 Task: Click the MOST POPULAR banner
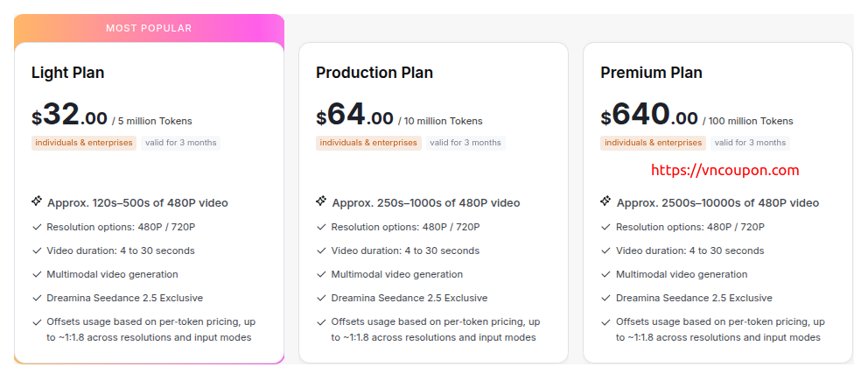[149, 28]
